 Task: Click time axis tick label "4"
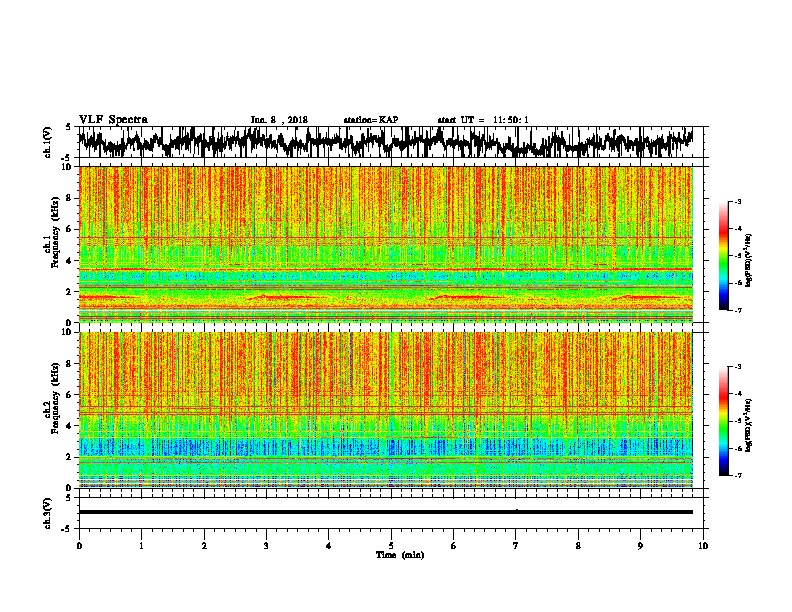(329, 546)
